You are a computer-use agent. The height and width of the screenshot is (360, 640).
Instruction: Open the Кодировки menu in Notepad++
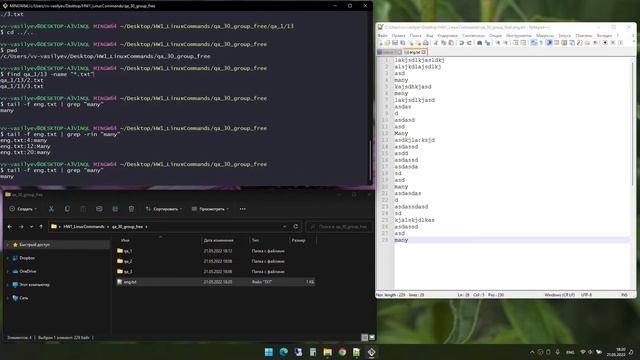pos(447,36)
